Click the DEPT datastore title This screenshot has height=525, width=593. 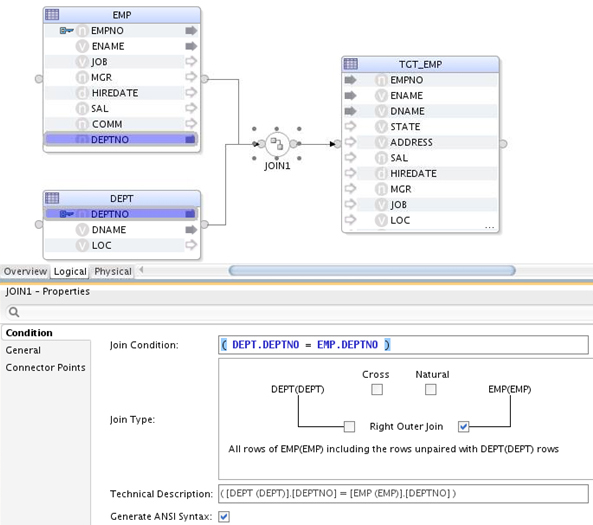(x=121, y=199)
